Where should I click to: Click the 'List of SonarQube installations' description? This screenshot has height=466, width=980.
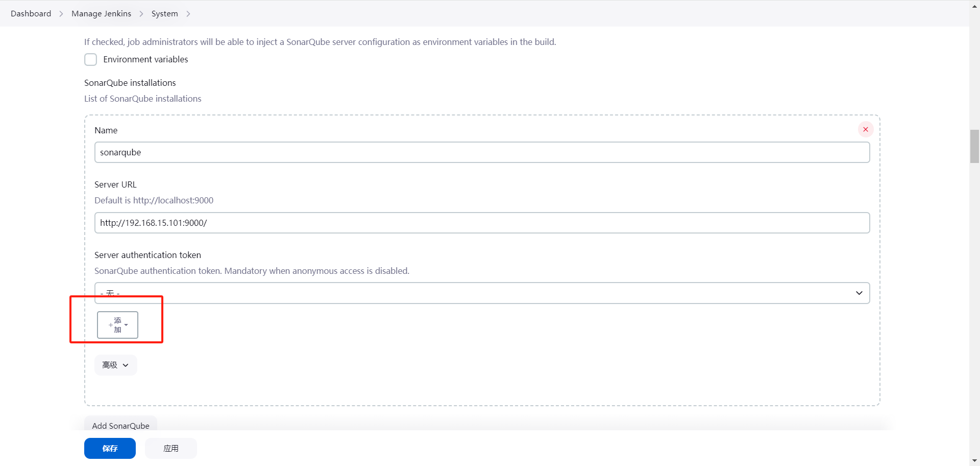[x=143, y=99]
